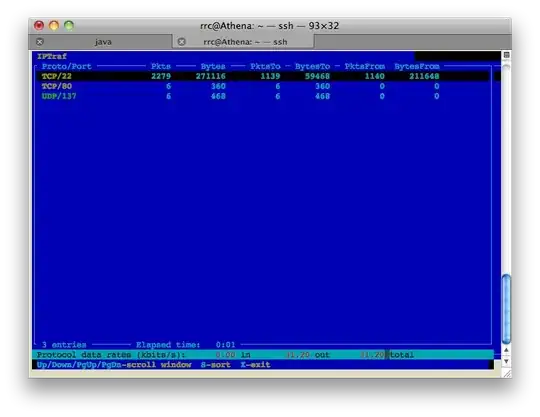The width and height of the screenshot is (540, 417).
Task: Click the 2279 packets value
Action: [161, 76]
